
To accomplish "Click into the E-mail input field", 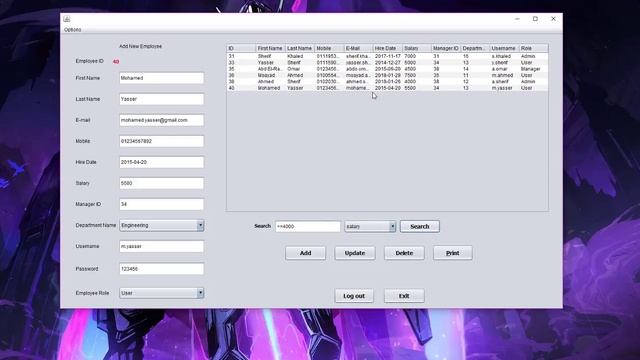I will (162, 120).
